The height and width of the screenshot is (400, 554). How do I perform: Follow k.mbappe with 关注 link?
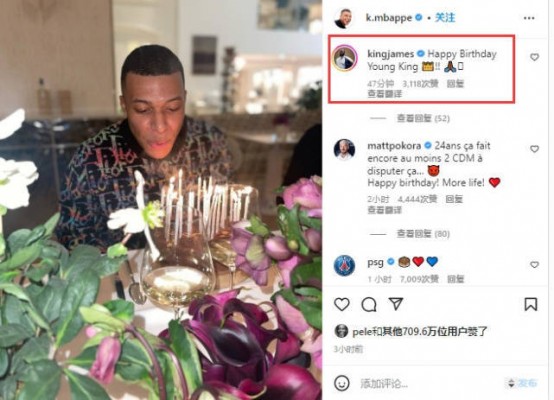(x=445, y=17)
